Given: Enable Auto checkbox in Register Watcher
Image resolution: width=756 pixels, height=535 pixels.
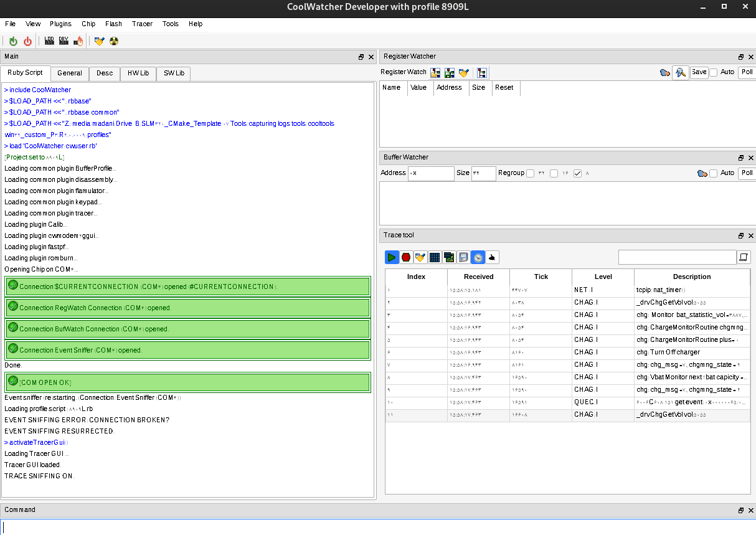Looking at the screenshot, I should tap(714, 72).
